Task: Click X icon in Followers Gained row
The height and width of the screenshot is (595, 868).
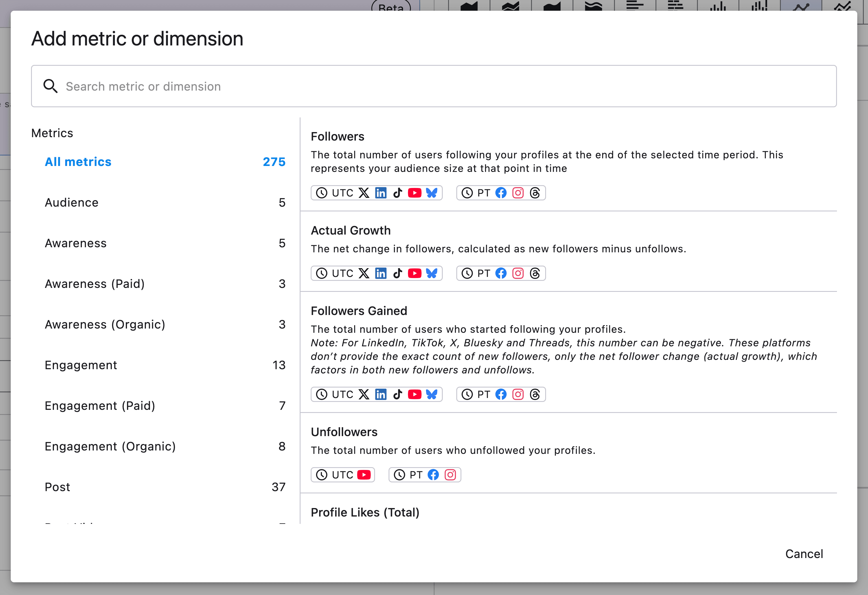Action: coord(364,394)
